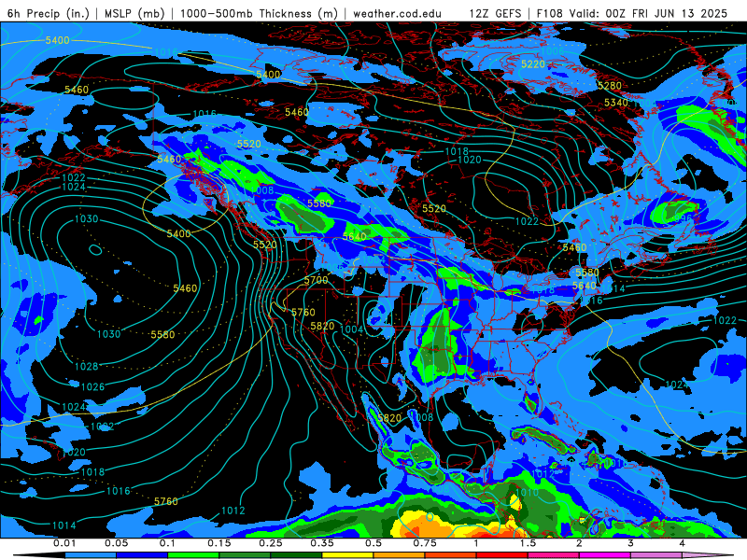Click the 5220 thickness contour label
Image resolution: width=747 pixels, height=560 pixels.
coord(533,63)
